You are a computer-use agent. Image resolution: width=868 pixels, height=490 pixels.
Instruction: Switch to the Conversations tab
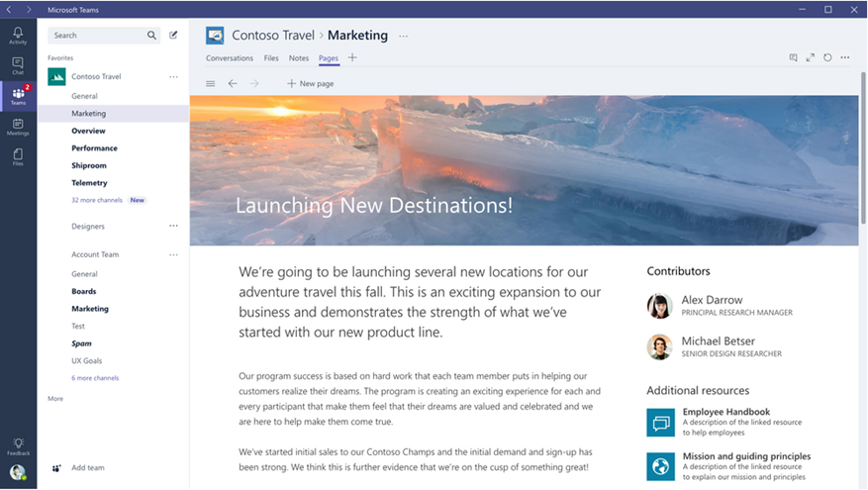tap(230, 58)
